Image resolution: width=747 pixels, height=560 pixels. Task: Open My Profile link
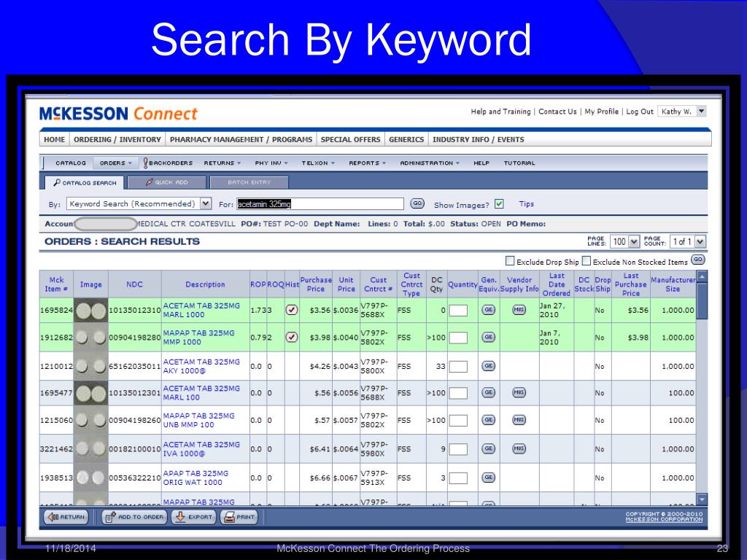[x=601, y=112]
